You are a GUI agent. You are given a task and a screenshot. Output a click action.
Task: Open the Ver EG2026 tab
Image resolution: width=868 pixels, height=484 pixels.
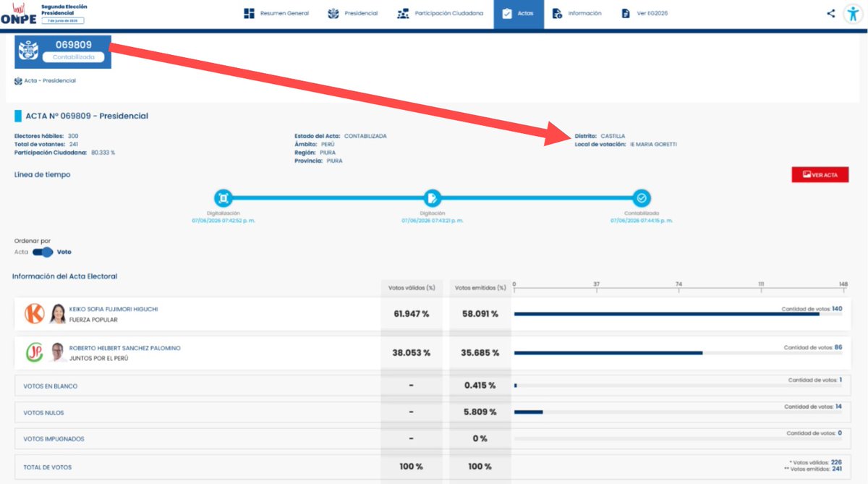pos(644,14)
